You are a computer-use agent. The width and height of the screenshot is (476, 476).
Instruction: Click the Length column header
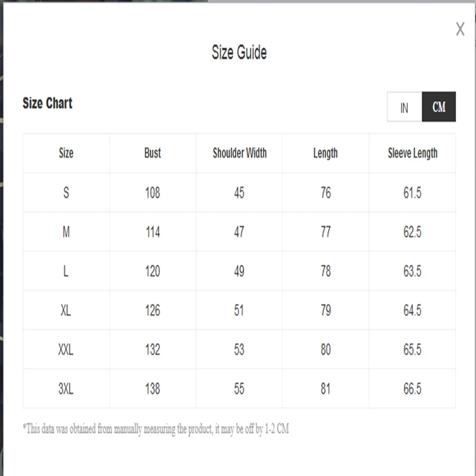coord(325,154)
